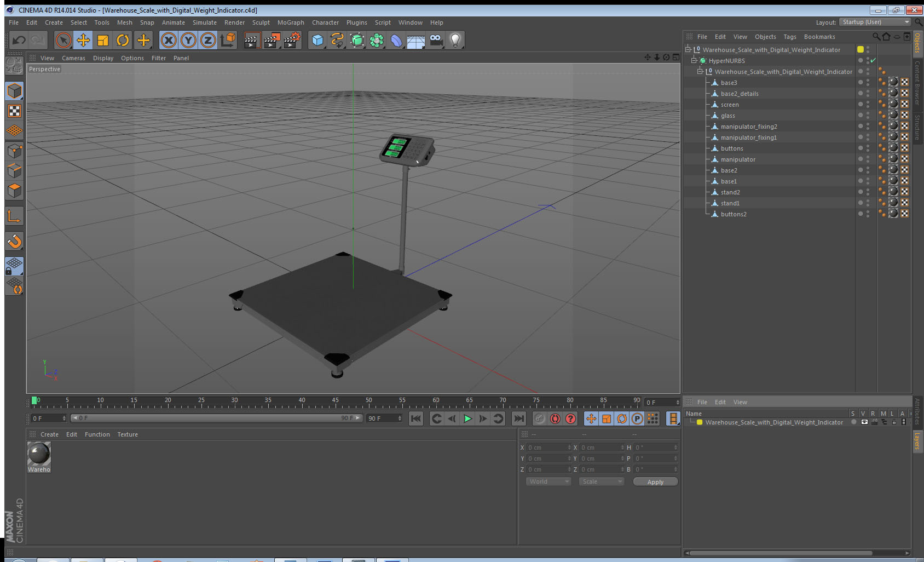Open the Sculpt menu
This screenshot has height=562, width=924.
[x=261, y=22]
